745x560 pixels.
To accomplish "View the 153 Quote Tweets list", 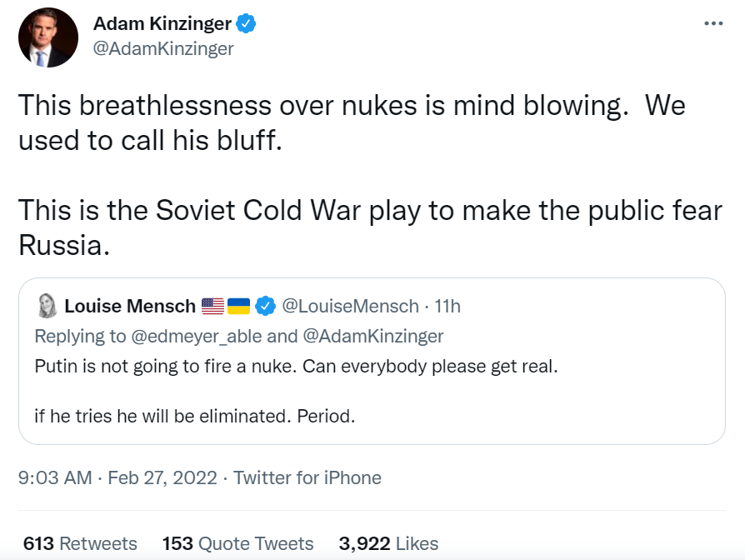I will (x=237, y=544).
